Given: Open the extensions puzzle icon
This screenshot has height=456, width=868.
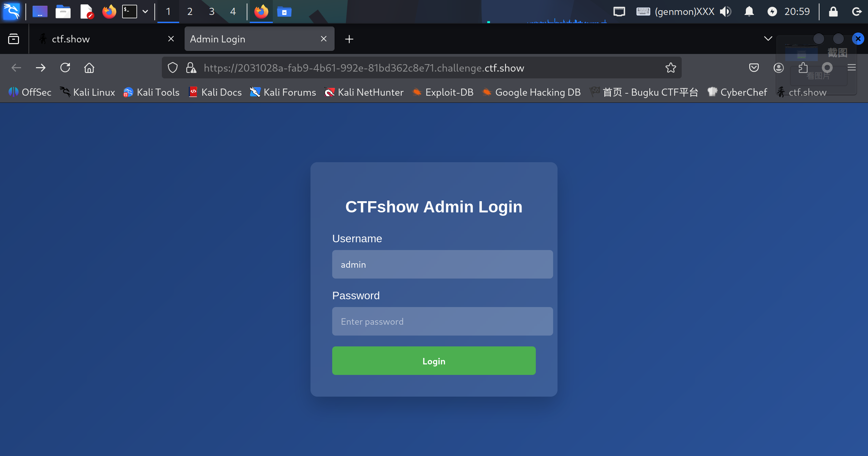Looking at the screenshot, I should click(x=803, y=68).
